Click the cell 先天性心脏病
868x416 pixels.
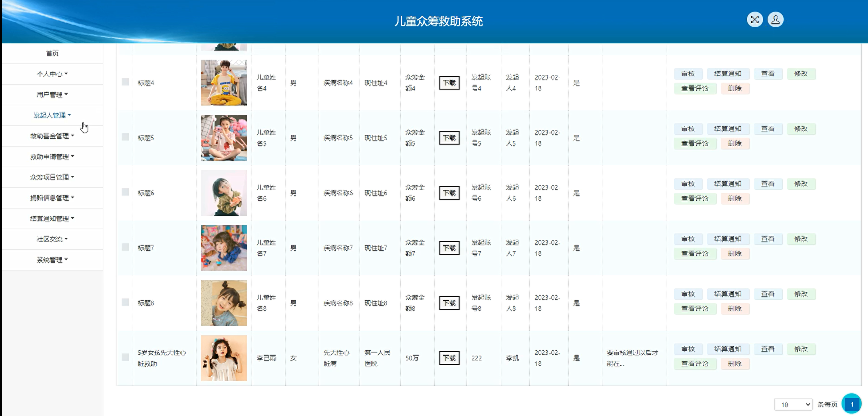[336, 358]
